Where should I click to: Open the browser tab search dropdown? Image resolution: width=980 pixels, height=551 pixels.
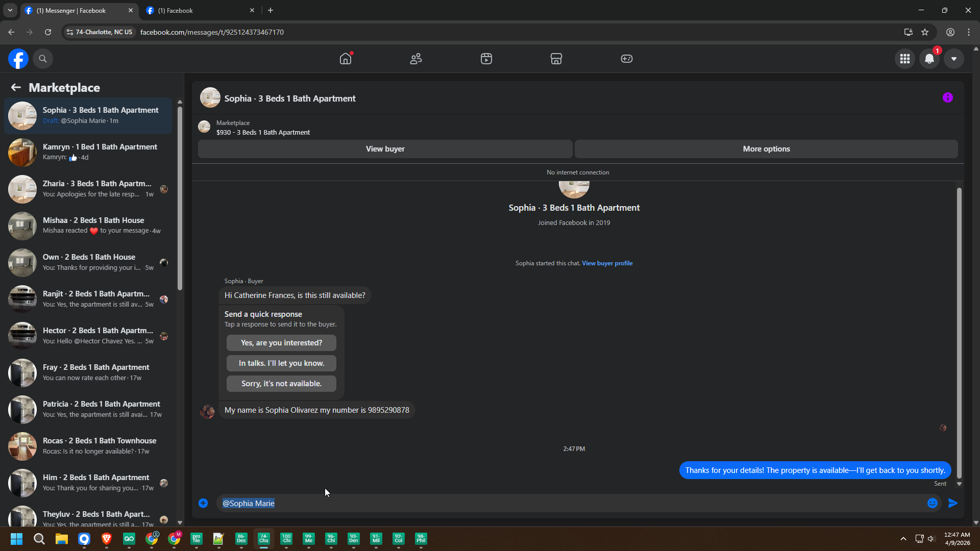[x=10, y=10]
